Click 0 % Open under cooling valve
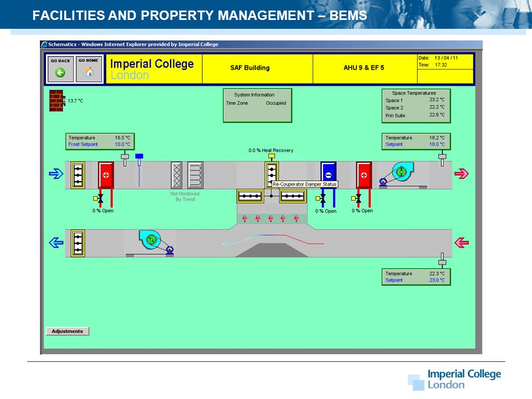 tap(326, 211)
